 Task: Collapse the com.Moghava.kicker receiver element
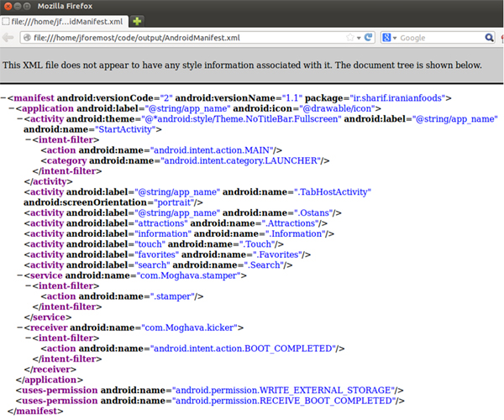click(x=20, y=328)
